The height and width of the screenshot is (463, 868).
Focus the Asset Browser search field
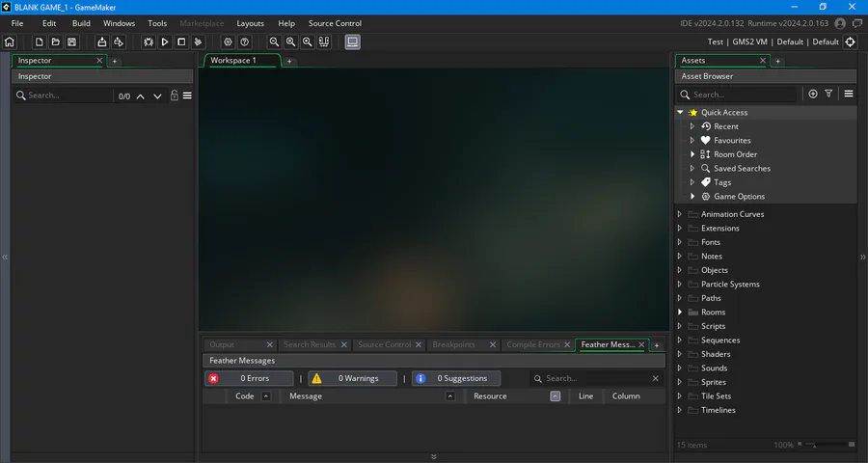pos(738,95)
